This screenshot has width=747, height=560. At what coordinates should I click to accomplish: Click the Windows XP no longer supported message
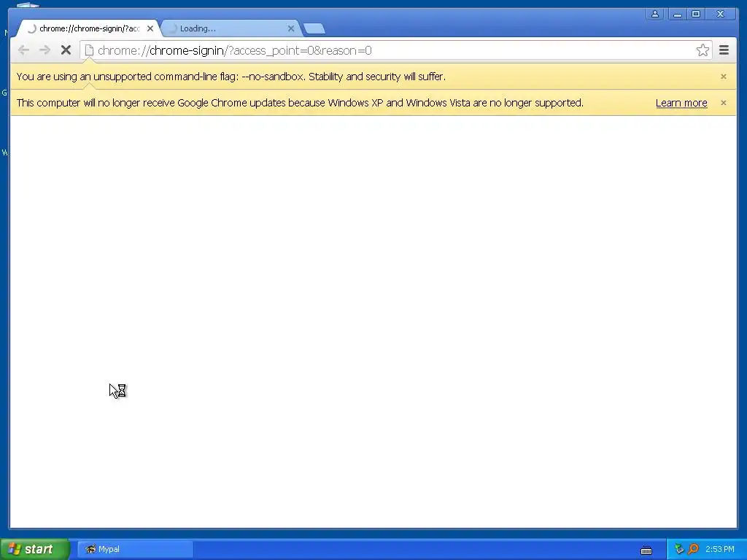pos(300,103)
